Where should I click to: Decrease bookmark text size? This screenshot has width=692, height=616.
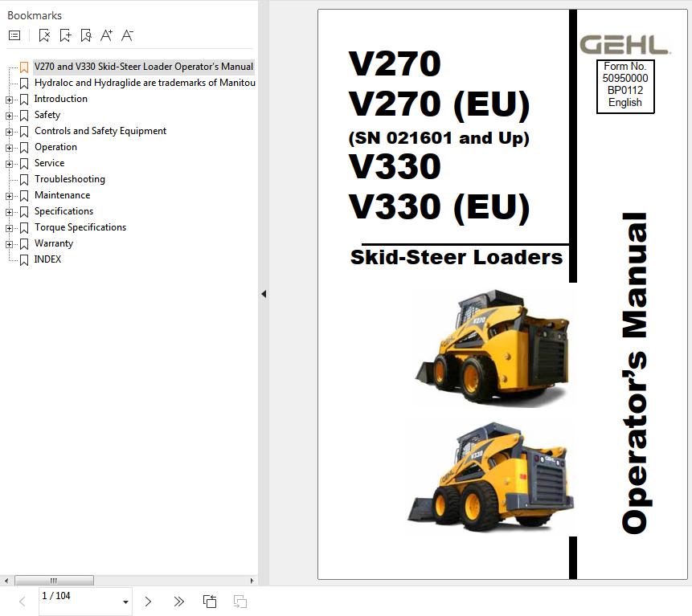coord(127,35)
